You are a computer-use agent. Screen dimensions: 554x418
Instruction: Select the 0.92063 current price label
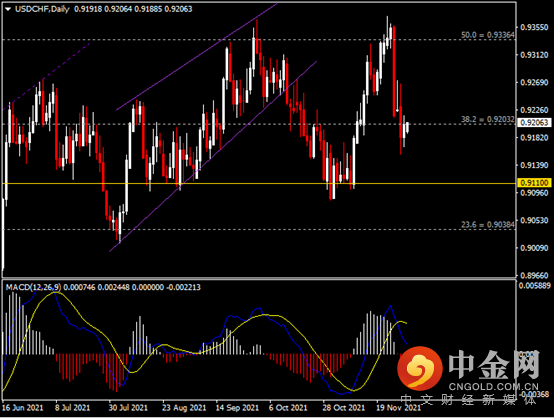coord(534,123)
